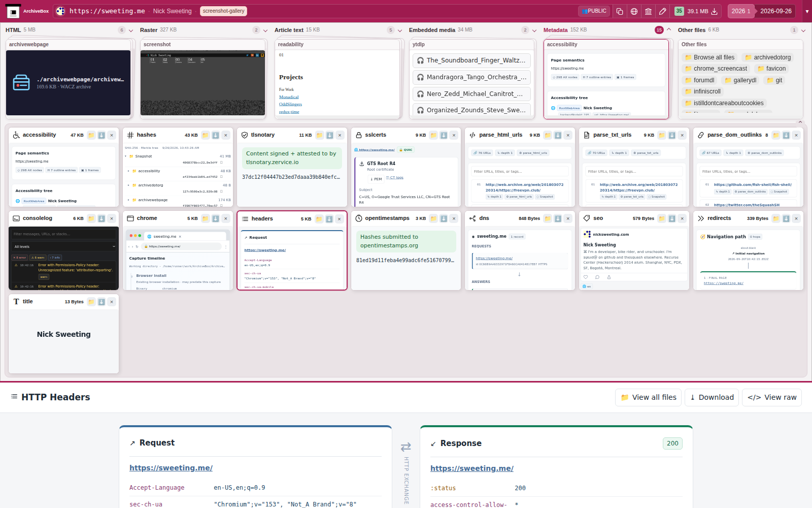Click The_Soundboard_Finger_Waltz media entry
Image resolution: width=812 pixels, height=508 pixels.
471,60
